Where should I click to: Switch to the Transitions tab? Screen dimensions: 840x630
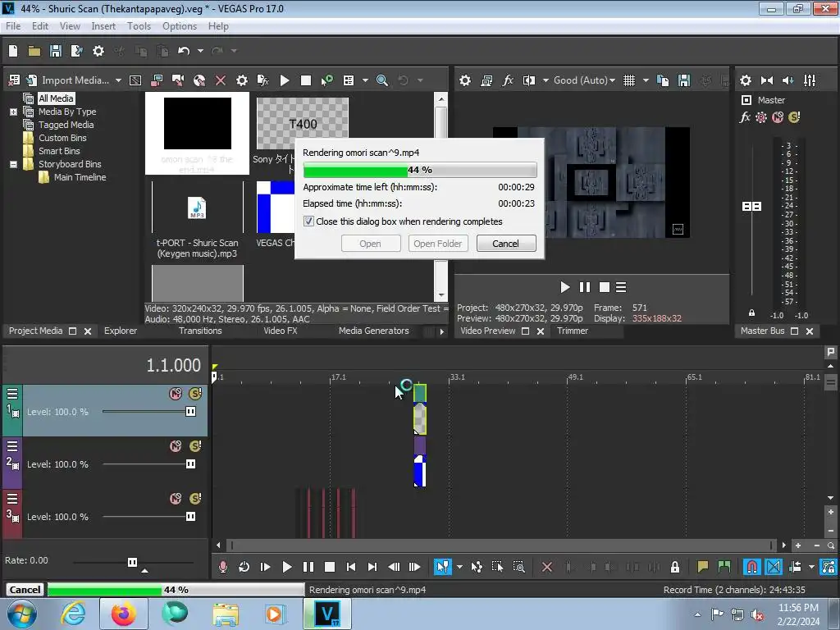200,331
